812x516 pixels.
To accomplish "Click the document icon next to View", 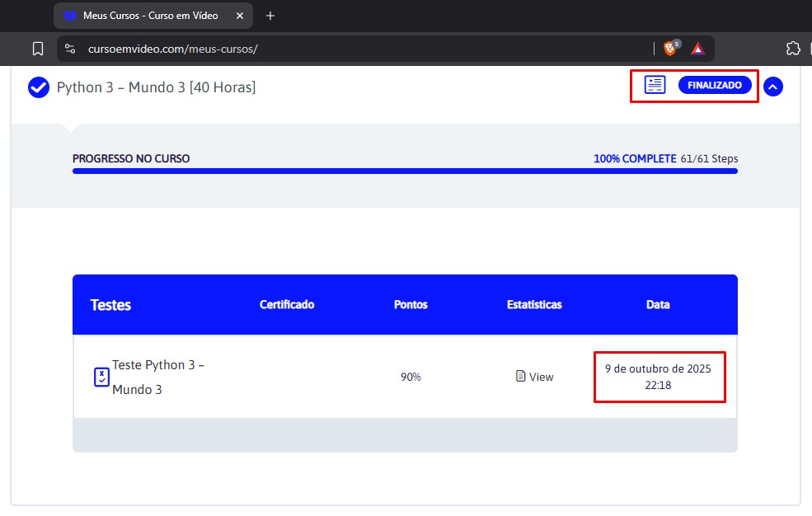I will point(521,376).
